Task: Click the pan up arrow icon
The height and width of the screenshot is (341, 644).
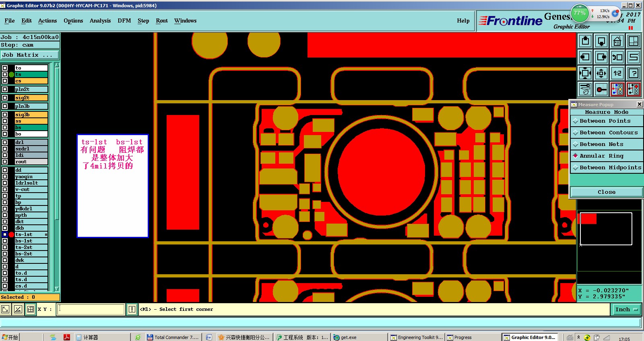Action: tap(585, 41)
